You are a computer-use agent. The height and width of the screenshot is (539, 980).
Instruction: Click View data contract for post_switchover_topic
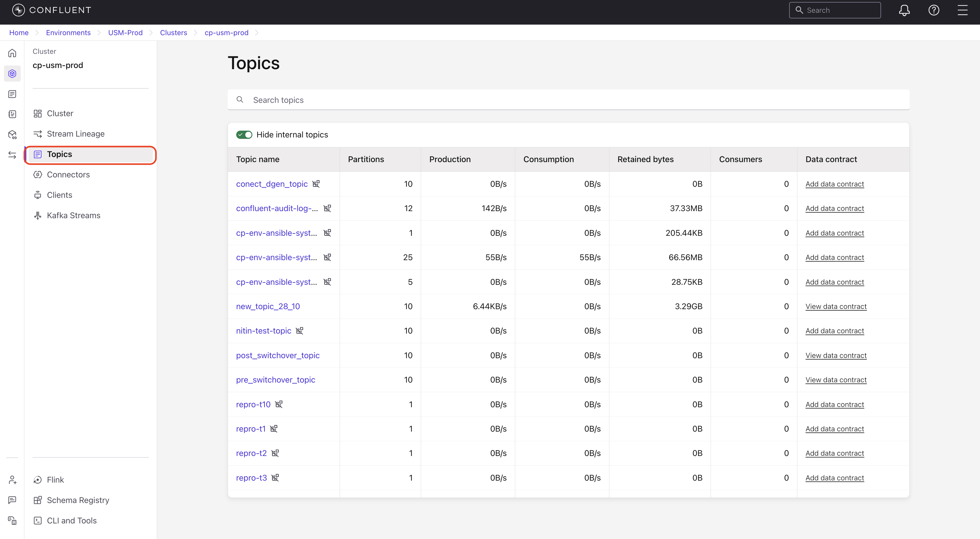click(x=836, y=355)
